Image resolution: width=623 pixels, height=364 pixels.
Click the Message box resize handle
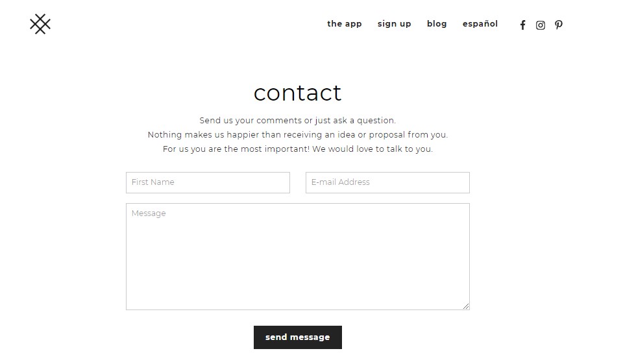click(x=466, y=306)
